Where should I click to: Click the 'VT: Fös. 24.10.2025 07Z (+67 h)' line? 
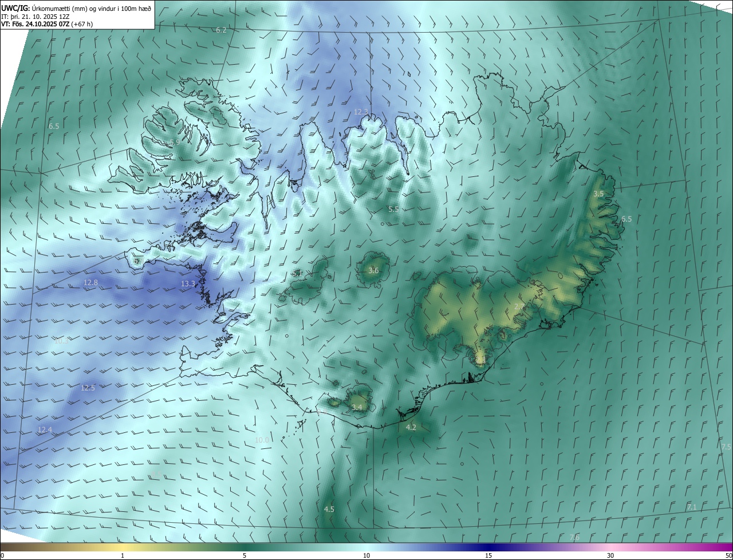(46, 24)
